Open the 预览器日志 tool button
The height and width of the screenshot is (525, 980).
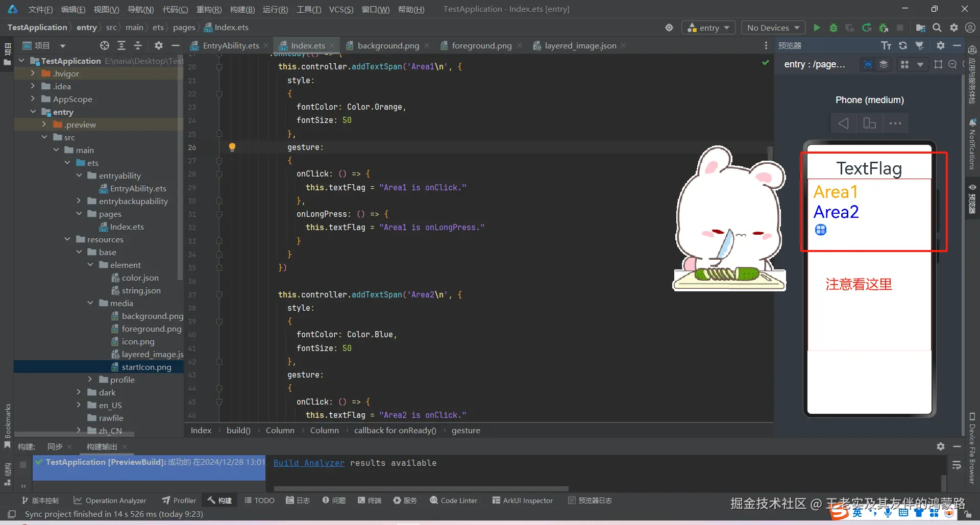tap(590, 501)
